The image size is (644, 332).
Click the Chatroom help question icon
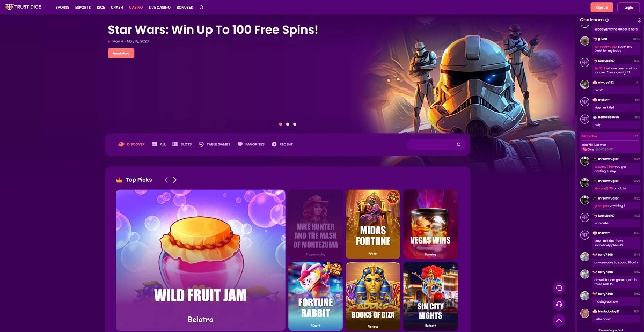pyautogui.click(x=608, y=20)
